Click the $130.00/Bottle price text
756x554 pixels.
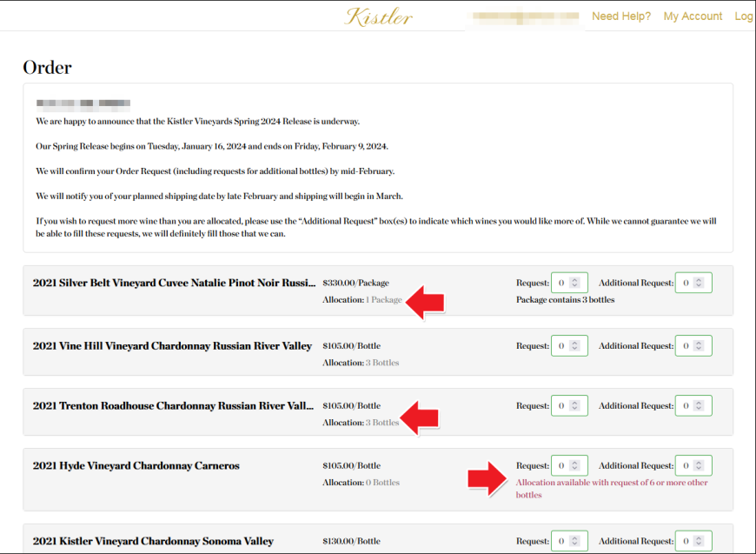(x=351, y=541)
